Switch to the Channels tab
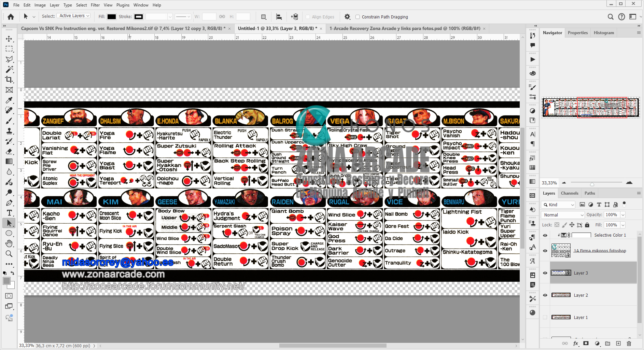The image size is (644, 350). pyautogui.click(x=570, y=193)
